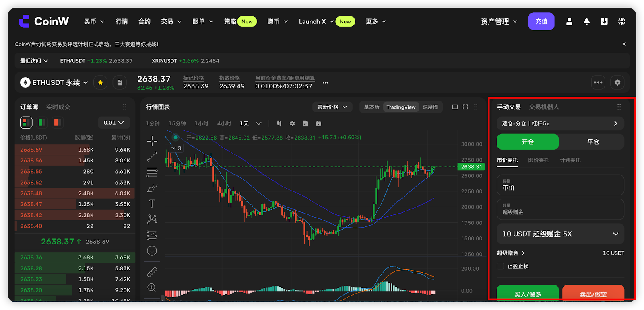Open the 最新价格 price type dropdown
Screen dimensions: 644x310
click(332, 107)
